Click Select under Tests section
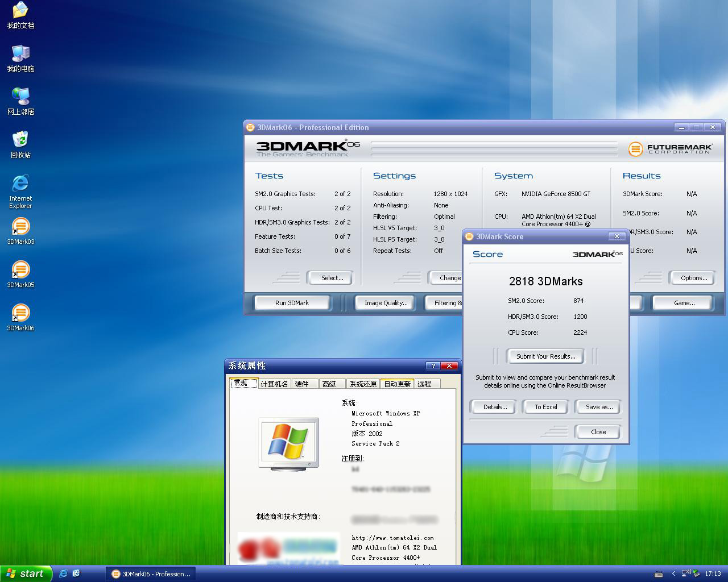This screenshot has height=582, width=728. pos(332,278)
